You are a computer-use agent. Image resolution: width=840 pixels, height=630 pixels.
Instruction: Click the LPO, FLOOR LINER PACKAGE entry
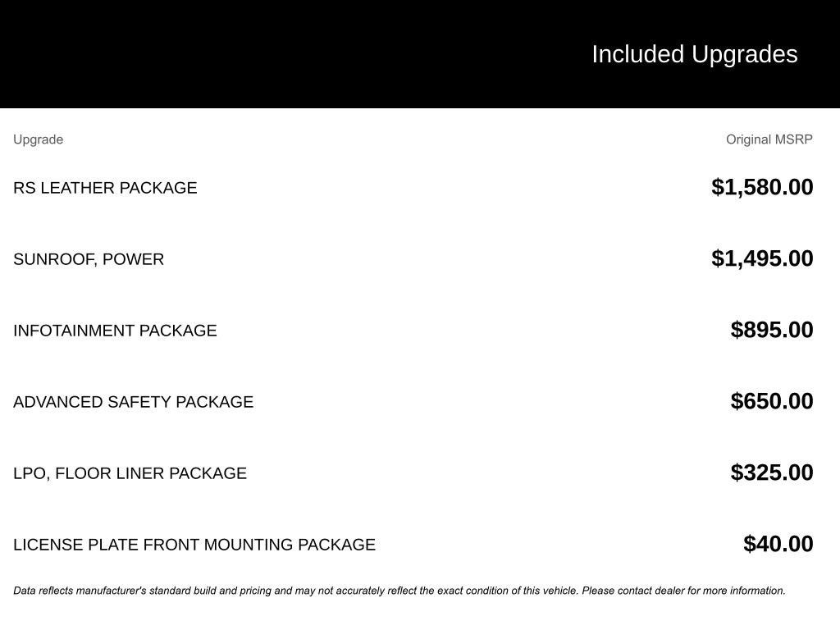130,473
